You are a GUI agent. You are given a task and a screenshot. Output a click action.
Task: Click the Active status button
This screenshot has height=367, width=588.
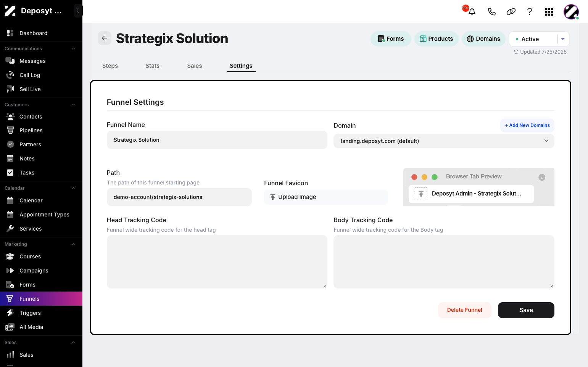pyautogui.click(x=533, y=39)
